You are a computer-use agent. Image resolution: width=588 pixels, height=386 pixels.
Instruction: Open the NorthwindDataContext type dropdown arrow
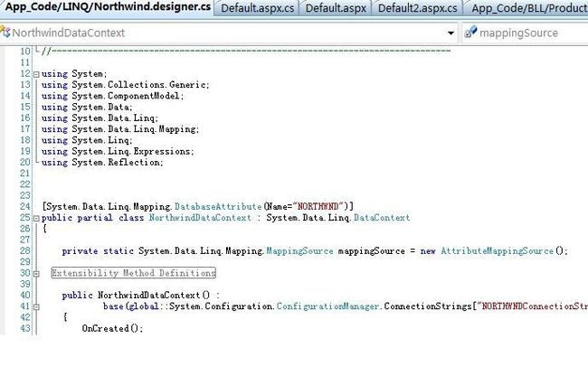(450, 33)
